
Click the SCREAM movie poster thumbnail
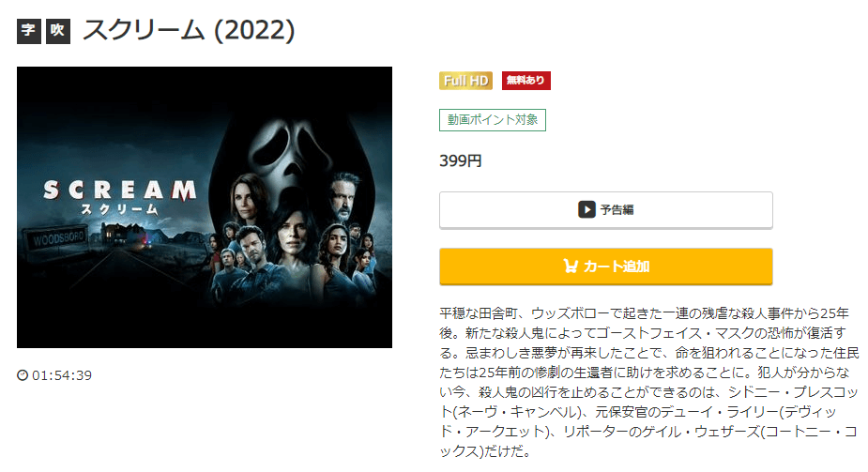click(x=205, y=207)
